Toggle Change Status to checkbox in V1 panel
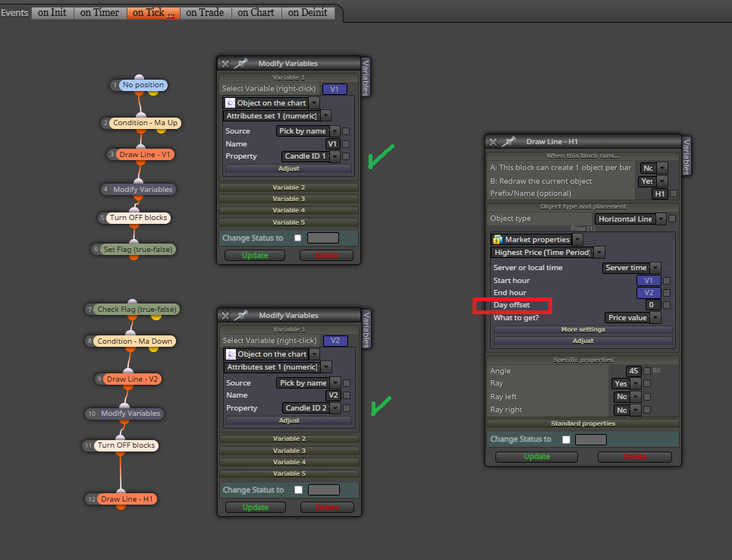The image size is (732, 560). coord(298,238)
